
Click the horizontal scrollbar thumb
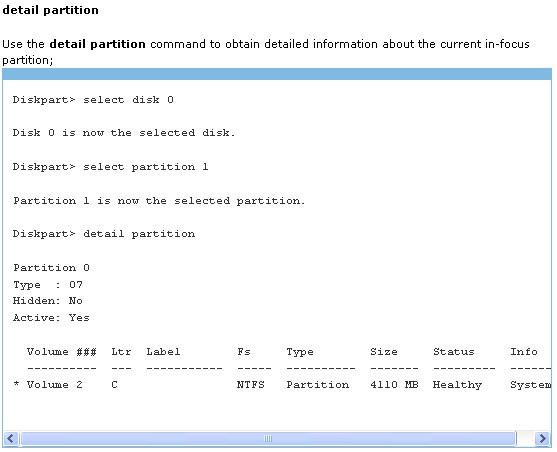268,438
